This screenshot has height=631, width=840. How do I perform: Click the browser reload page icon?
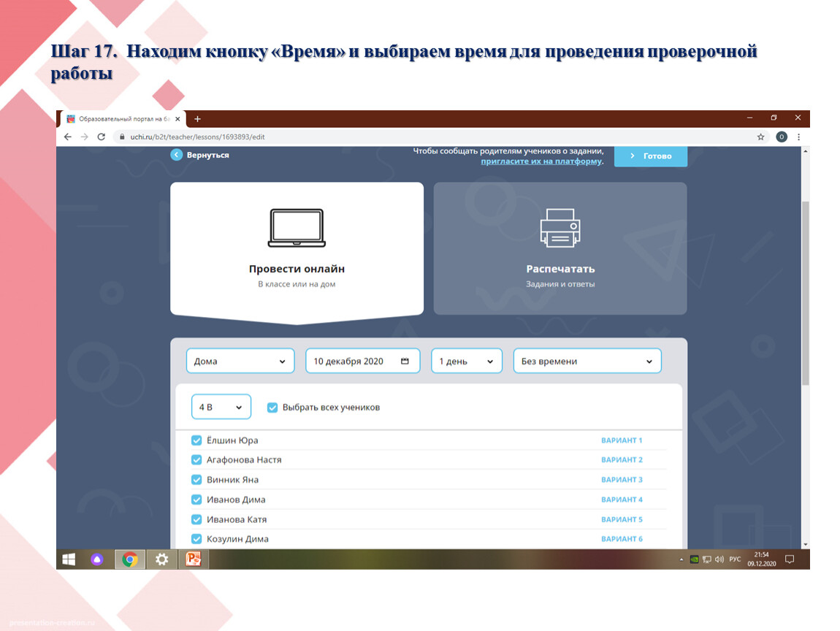(102, 137)
